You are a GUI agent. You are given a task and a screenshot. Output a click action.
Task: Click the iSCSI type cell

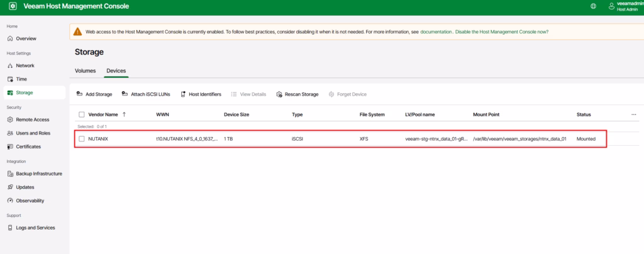tap(297, 139)
